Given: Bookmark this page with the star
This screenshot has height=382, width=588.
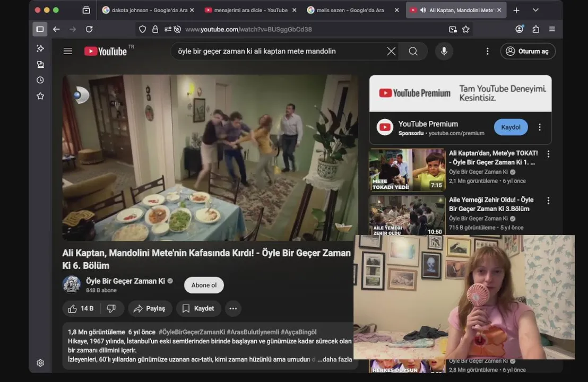Looking at the screenshot, I should point(466,29).
